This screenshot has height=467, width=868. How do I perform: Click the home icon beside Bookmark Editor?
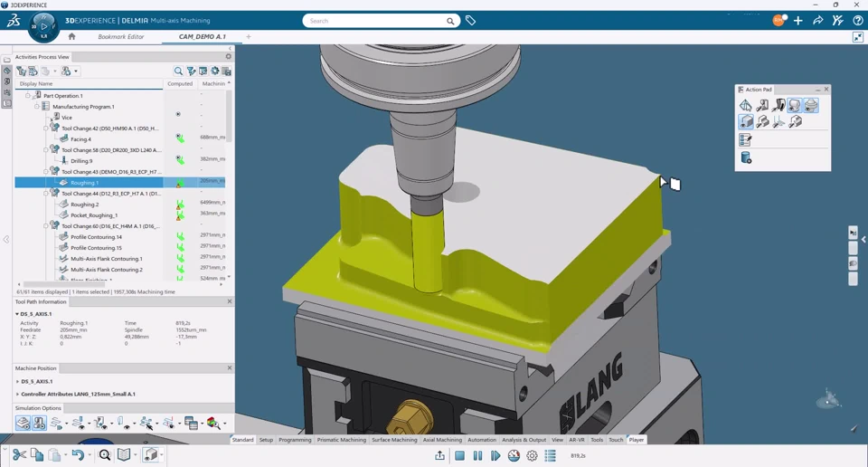click(71, 36)
